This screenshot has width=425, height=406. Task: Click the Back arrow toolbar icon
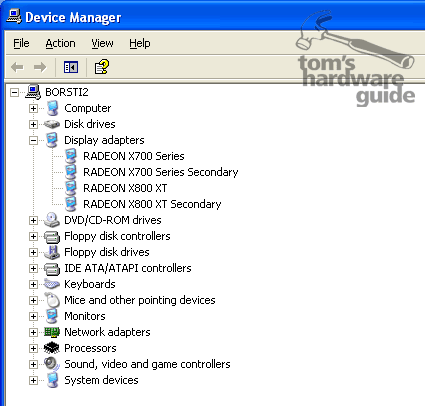pyautogui.click(x=17, y=67)
